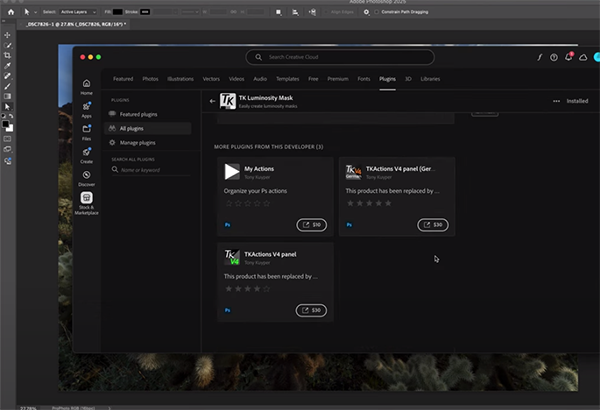Select the Move tool in Photoshop toolbar

(x=7, y=35)
